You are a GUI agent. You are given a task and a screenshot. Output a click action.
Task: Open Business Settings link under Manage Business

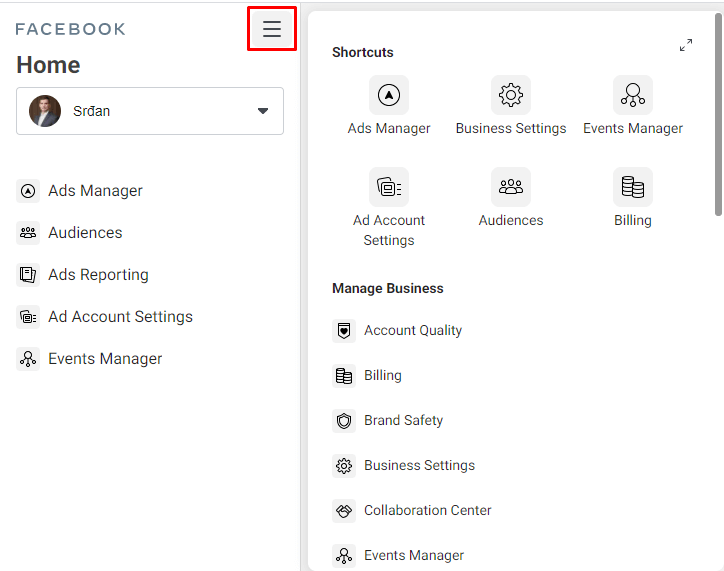pyautogui.click(x=420, y=465)
